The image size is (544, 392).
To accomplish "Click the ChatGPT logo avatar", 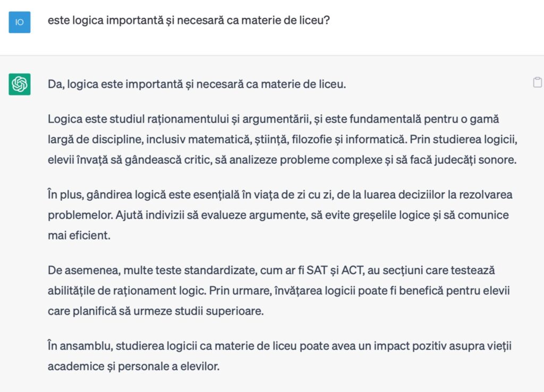I will [x=20, y=84].
